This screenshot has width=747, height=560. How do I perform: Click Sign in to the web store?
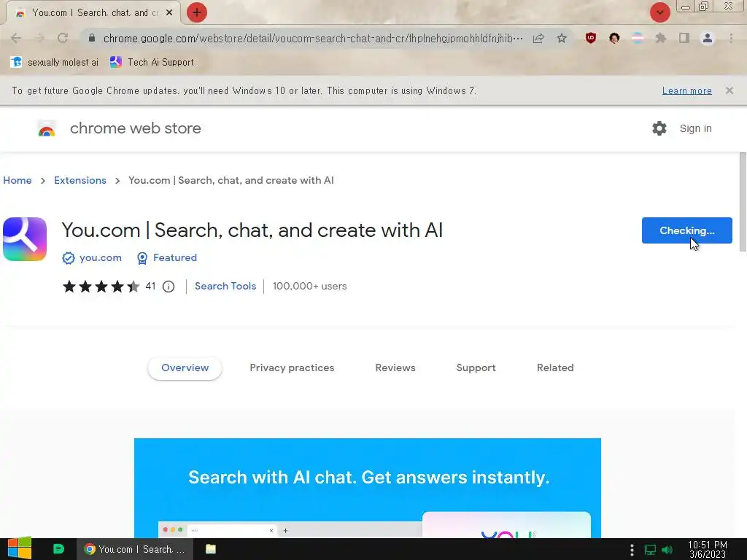(695, 128)
